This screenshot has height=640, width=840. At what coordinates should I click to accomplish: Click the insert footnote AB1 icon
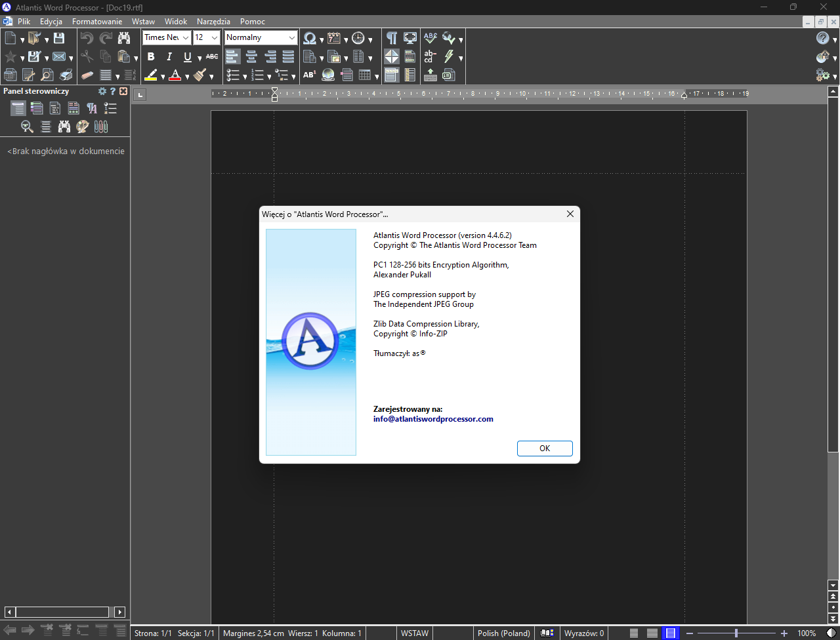(x=310, y=75)
